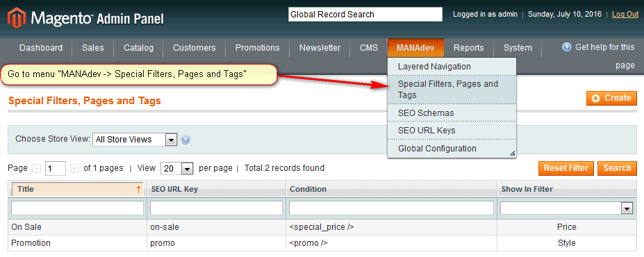The height and width of the screenshot is (257, 644).
Task: Click the help question mark icon beside Store View
Action: tap(185, 140)
